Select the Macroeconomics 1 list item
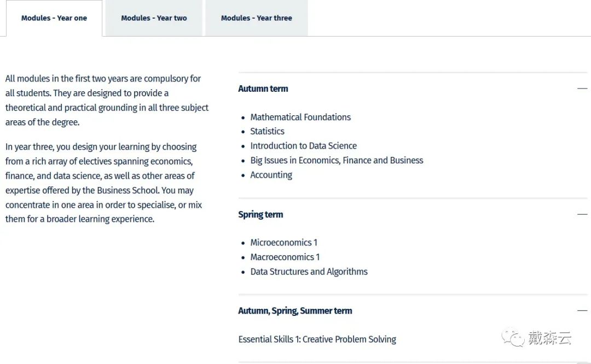The image size is (591, 364). pyautogui.click(x=285, y=257)
